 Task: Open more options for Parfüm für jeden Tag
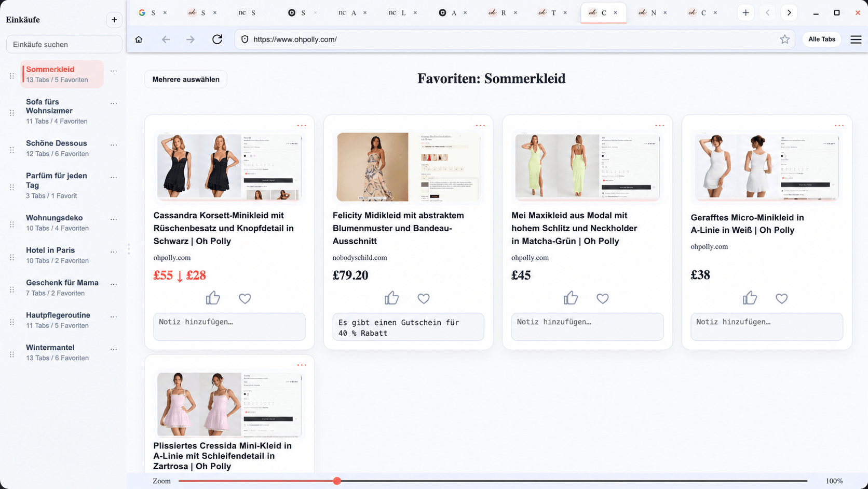click(x=114, y=177)
